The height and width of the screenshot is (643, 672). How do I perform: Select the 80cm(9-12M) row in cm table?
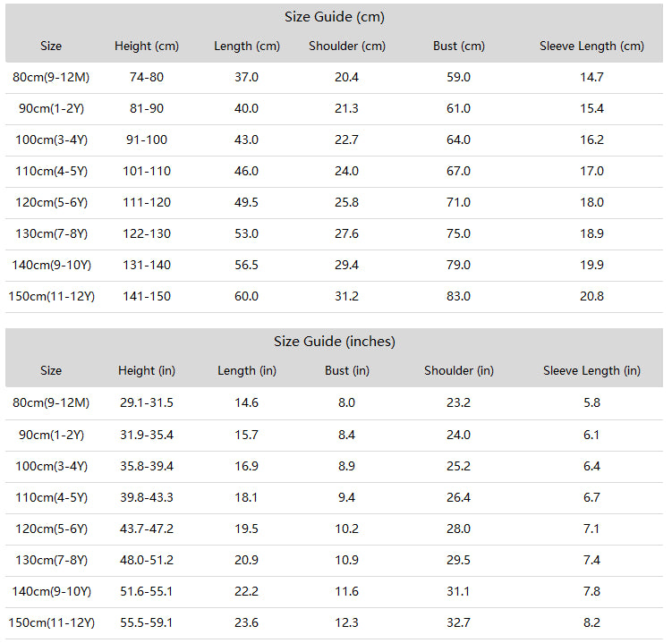[x=334, y=78]
